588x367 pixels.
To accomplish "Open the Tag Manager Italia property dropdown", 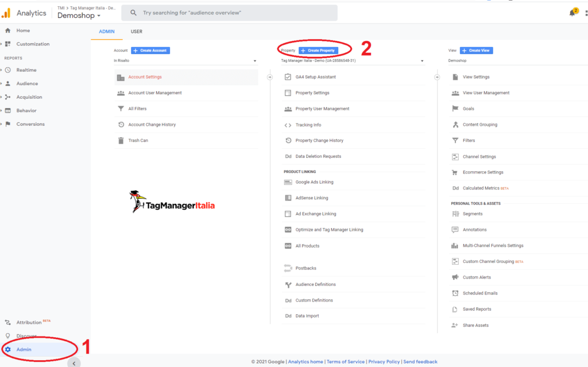I will point(353,61).
